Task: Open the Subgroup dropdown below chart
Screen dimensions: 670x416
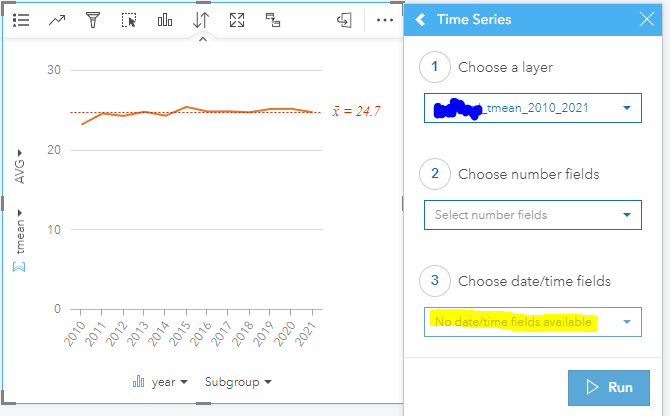Action: (x=238, y=382)
